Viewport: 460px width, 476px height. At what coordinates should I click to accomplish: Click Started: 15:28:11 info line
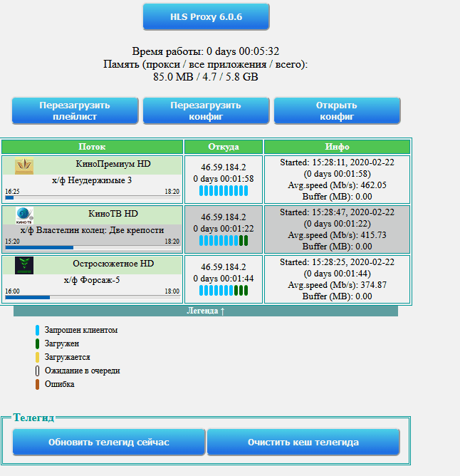337,162
